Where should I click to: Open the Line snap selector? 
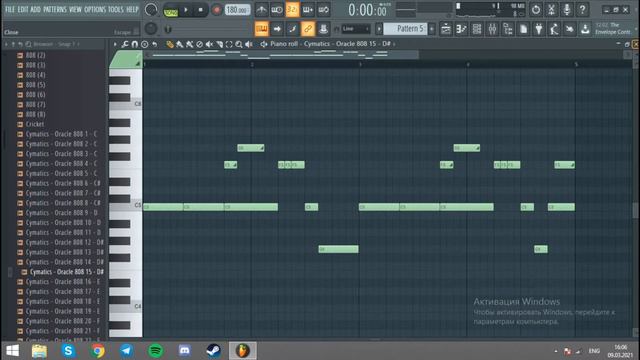(x=356, y=29)
